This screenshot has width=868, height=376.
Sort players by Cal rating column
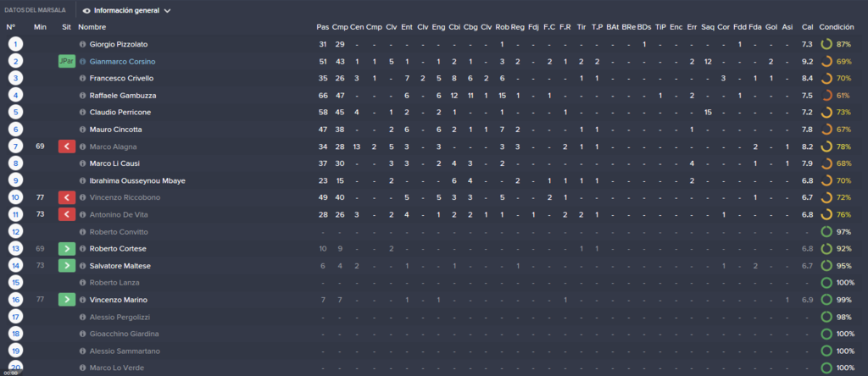click(x=807, y=27)
